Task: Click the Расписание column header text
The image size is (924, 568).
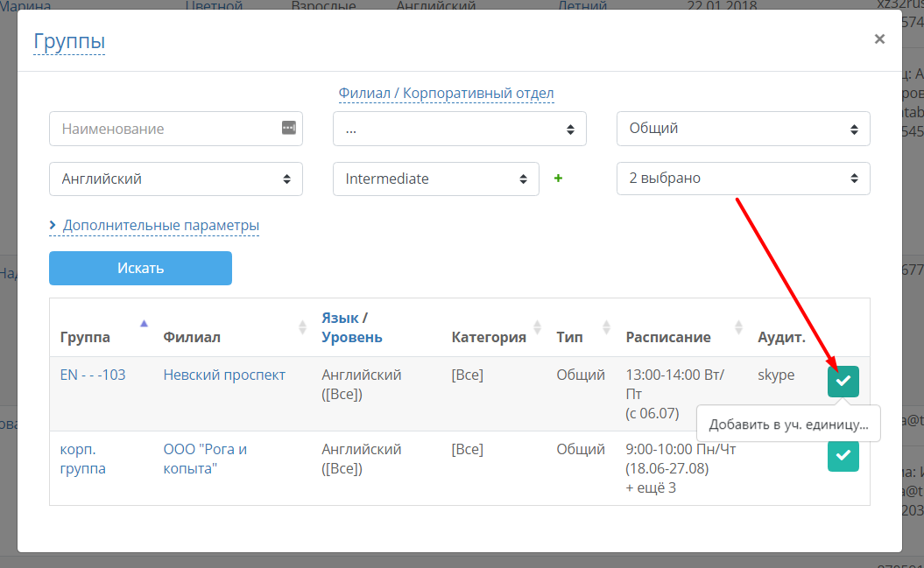Action: [667, 337]
